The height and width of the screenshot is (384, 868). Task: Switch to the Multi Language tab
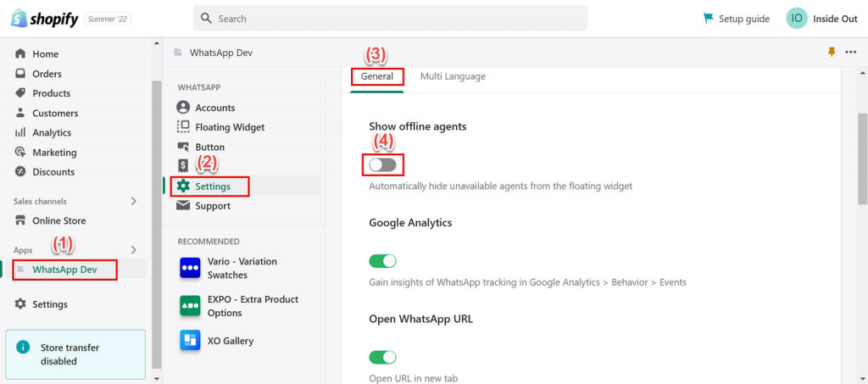tap(453, 76)
